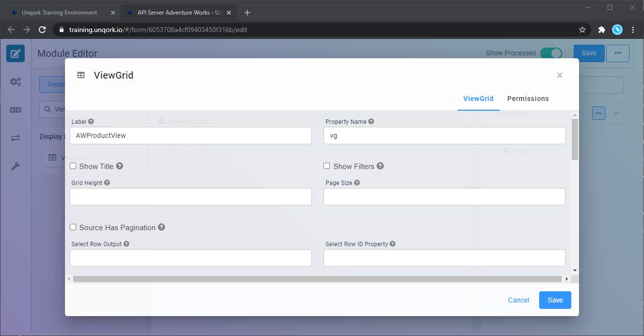Switch to the Unqork Training Environment browser tab
Image resolution: width=644 pixels, height=336 pixels.
pos(59,13)
